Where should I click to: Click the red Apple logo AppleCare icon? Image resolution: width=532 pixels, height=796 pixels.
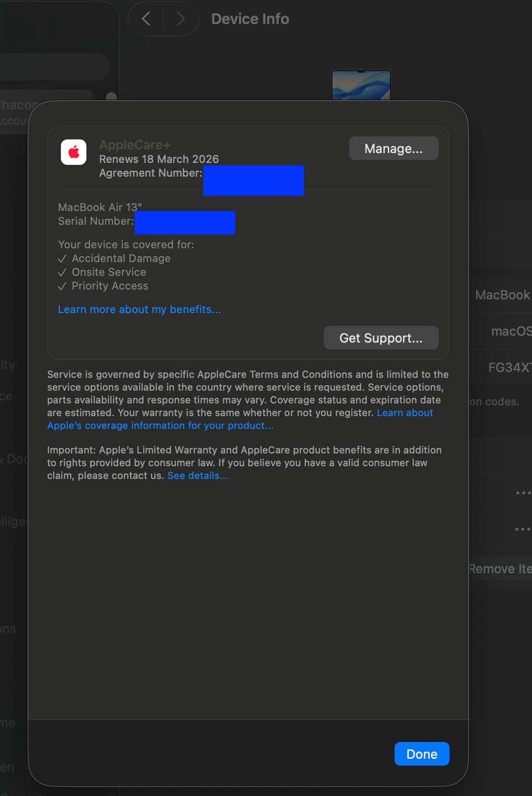tap(74, 152)
